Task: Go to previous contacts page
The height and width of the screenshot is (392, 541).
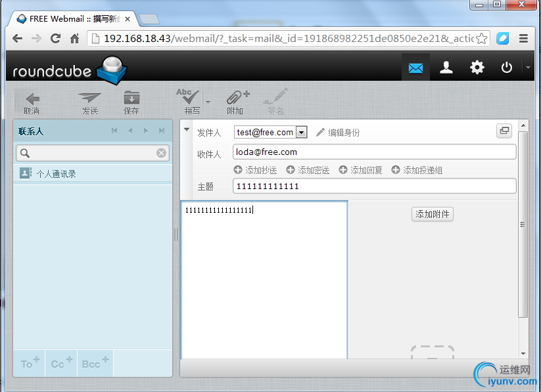Action: 130,131
